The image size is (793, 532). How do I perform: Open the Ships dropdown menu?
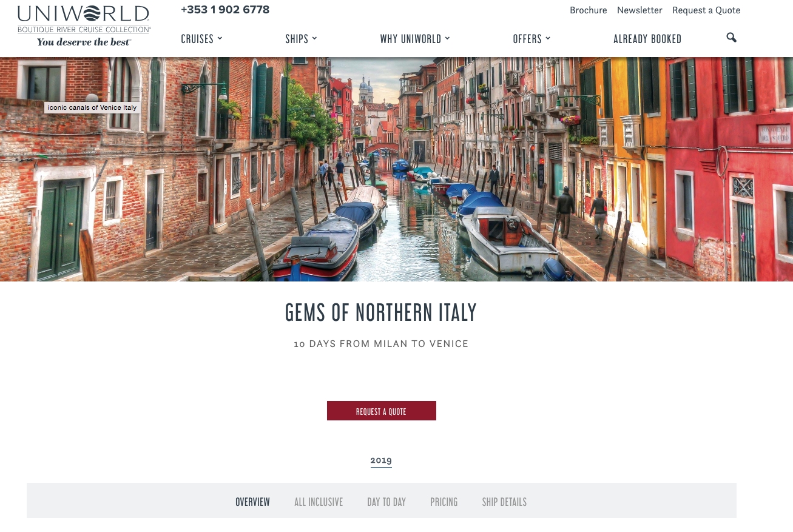pyautogui.click(x=301, y=39)
